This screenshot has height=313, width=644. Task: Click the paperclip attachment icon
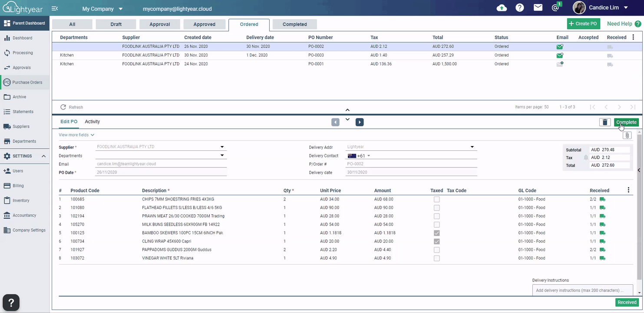click(627, 135)
